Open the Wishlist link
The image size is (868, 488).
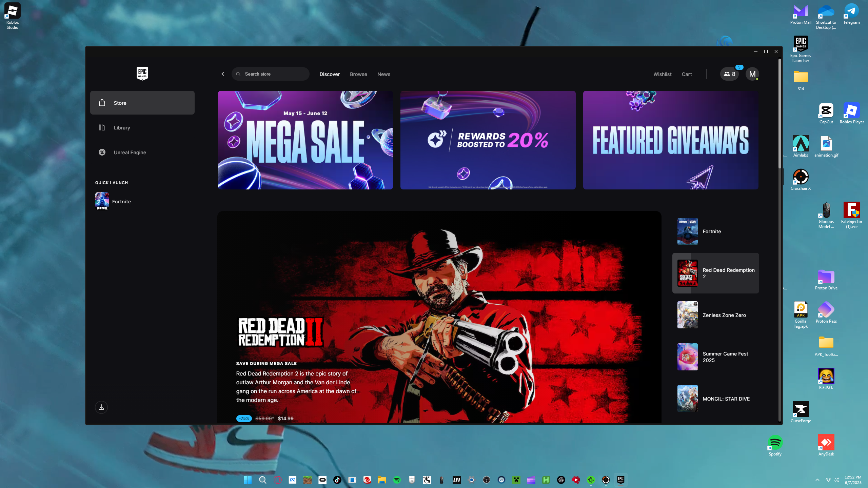pyautogui.click(x=662, y=74)
